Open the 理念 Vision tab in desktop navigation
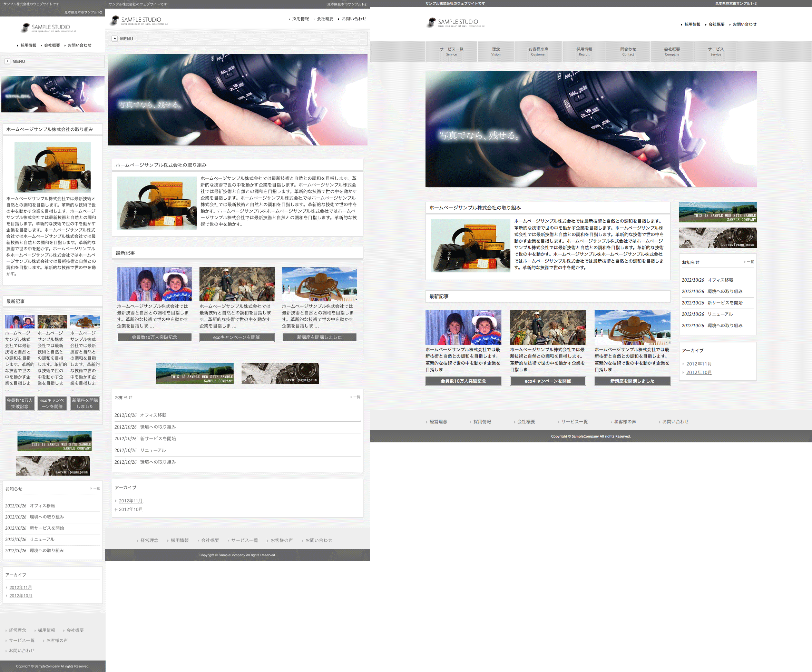This screenshot has width=812, height=672. pyautogui.click(x=496, y=51)
